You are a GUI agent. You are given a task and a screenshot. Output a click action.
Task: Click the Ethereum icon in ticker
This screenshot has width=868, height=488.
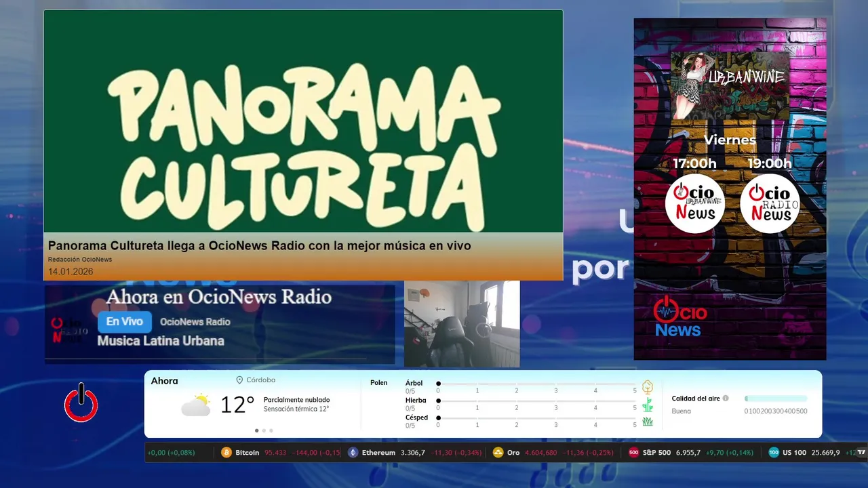[353, 453]
